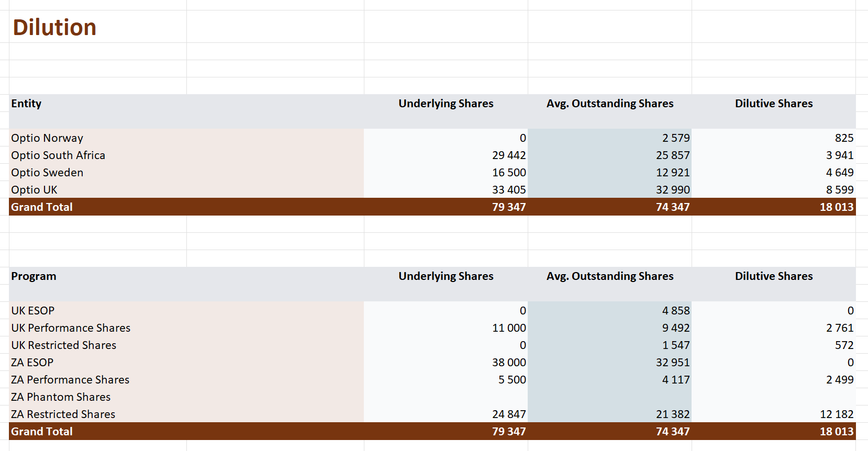Select the entity table's Avg. Outstanding Shares header
The width and height of the screenshot is (868, 451).
tap(610, 104)
